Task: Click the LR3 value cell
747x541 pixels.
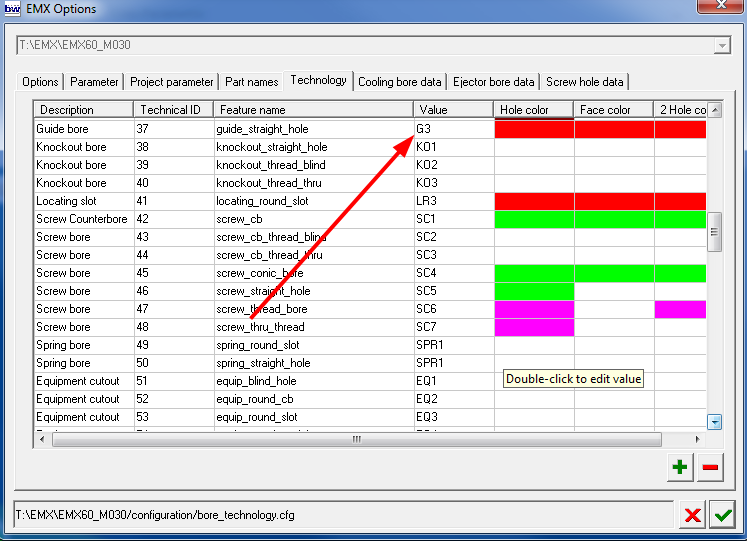Action: [x=454, y=201]
